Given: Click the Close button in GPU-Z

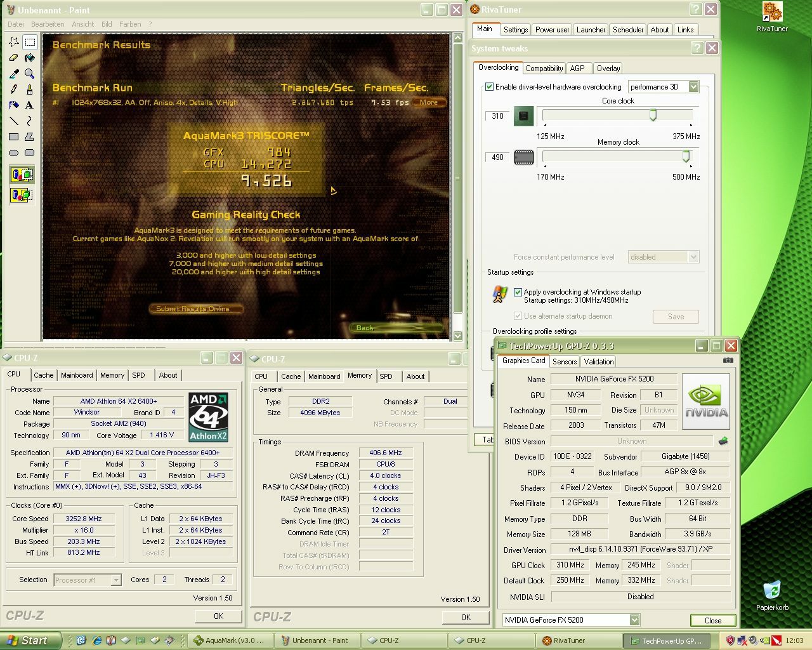Looking at the screenshot, I should 712,621.
